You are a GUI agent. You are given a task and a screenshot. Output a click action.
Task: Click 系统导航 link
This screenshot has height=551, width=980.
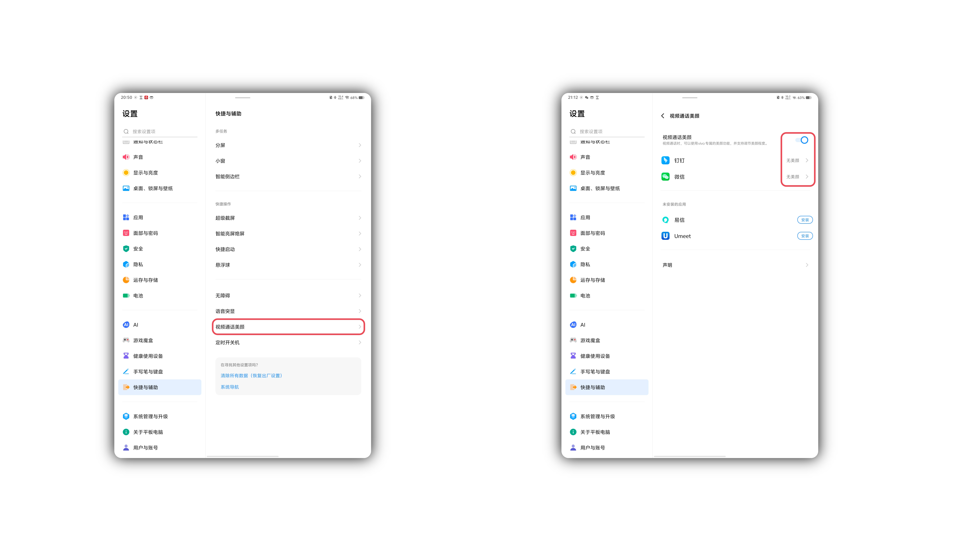point(230,387)
